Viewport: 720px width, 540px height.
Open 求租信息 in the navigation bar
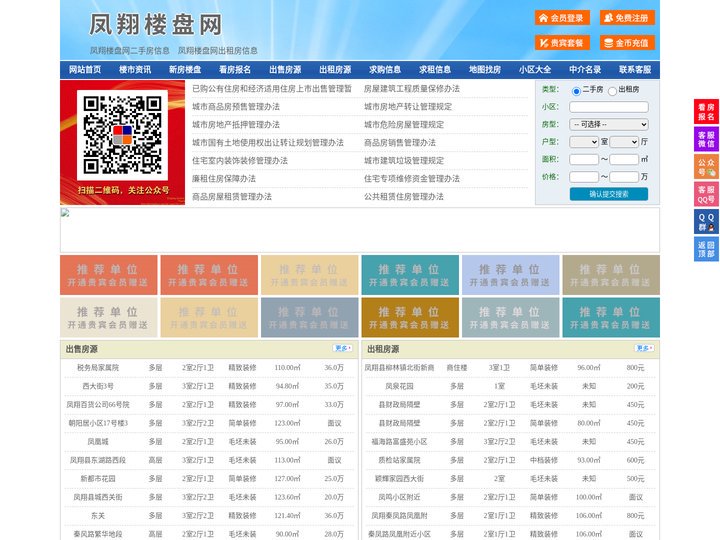coord(435,70)
